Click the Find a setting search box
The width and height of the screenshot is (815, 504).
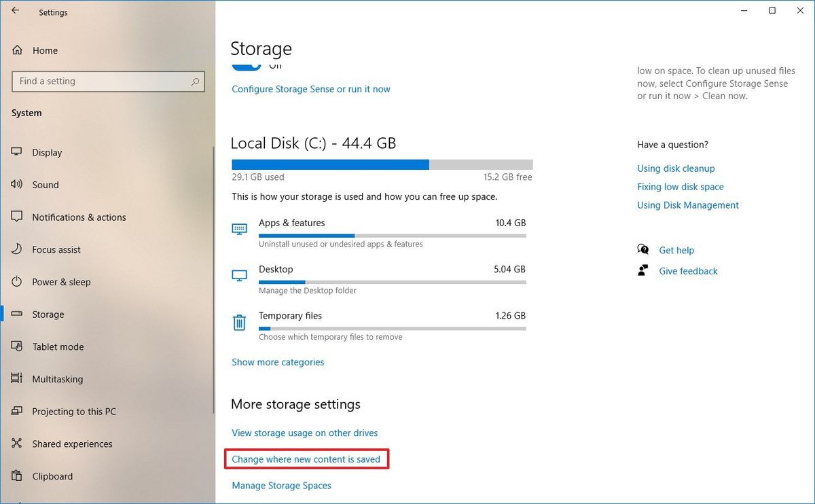tap(102, 82)
